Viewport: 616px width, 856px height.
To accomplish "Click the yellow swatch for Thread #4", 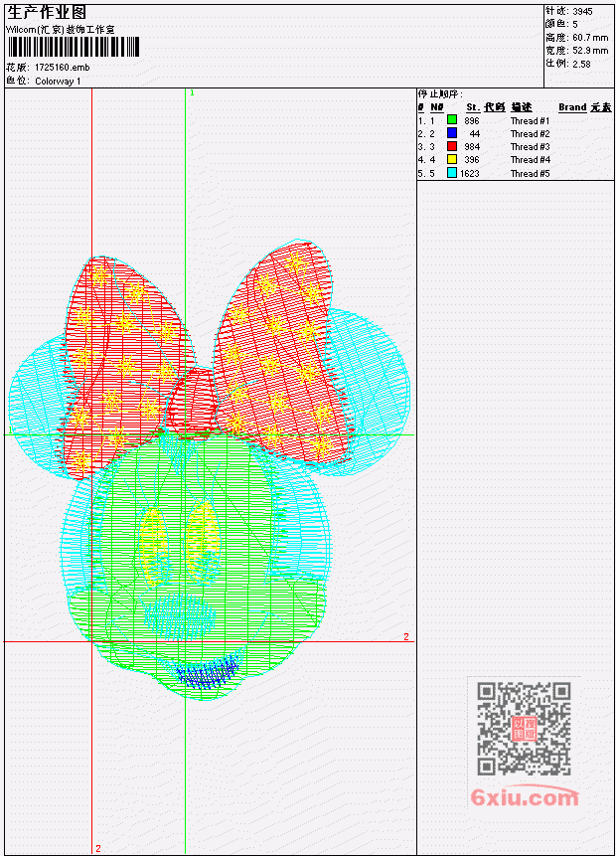I will coord(452,159).
